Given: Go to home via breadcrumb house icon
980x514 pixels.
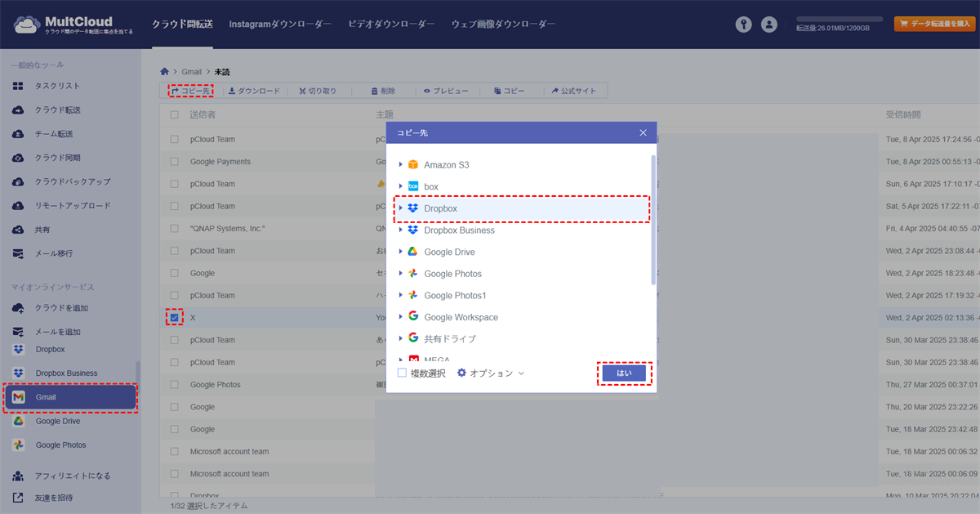Looking at the screenshot, I should (x=165, y=72).
